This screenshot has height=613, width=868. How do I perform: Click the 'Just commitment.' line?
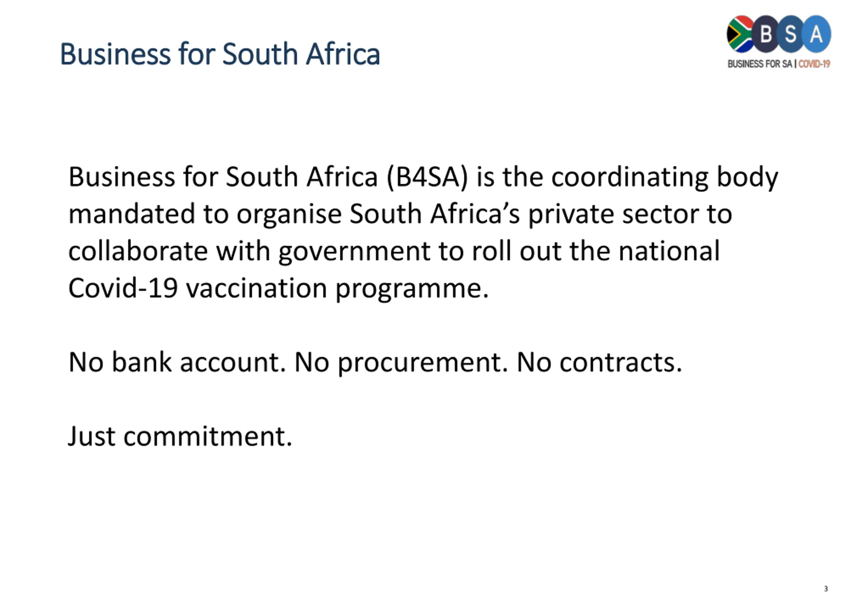point(180,436)
